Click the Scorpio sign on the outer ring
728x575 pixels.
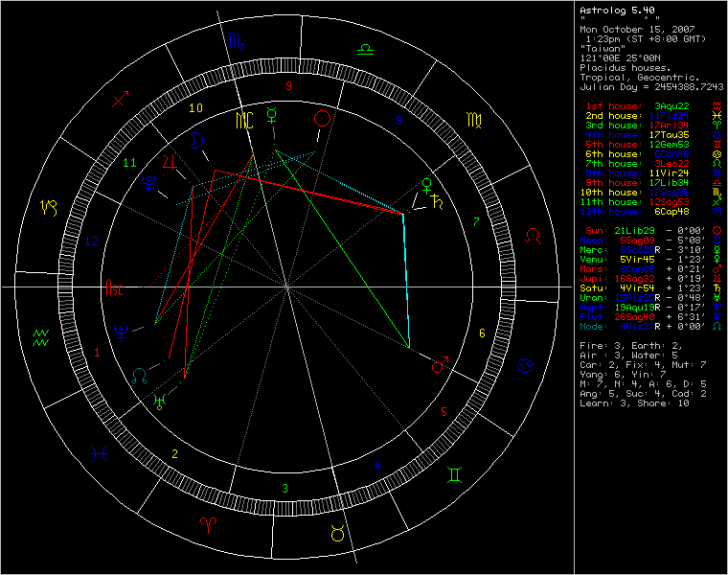click(235, 41)
